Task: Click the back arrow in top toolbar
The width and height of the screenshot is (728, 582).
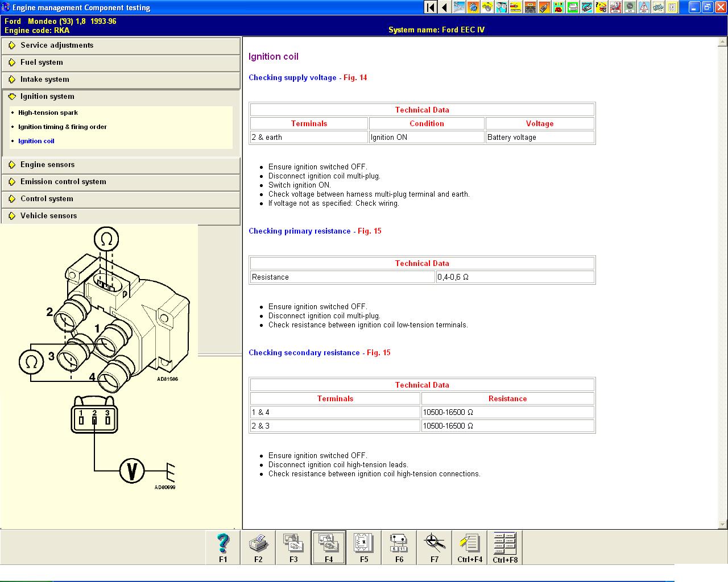Action: [x=445, y=7]
